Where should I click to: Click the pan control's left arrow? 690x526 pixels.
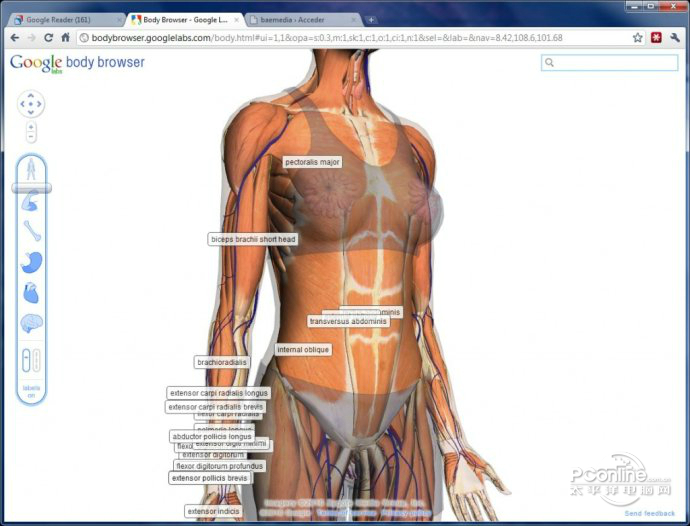(x=22, y=104)
